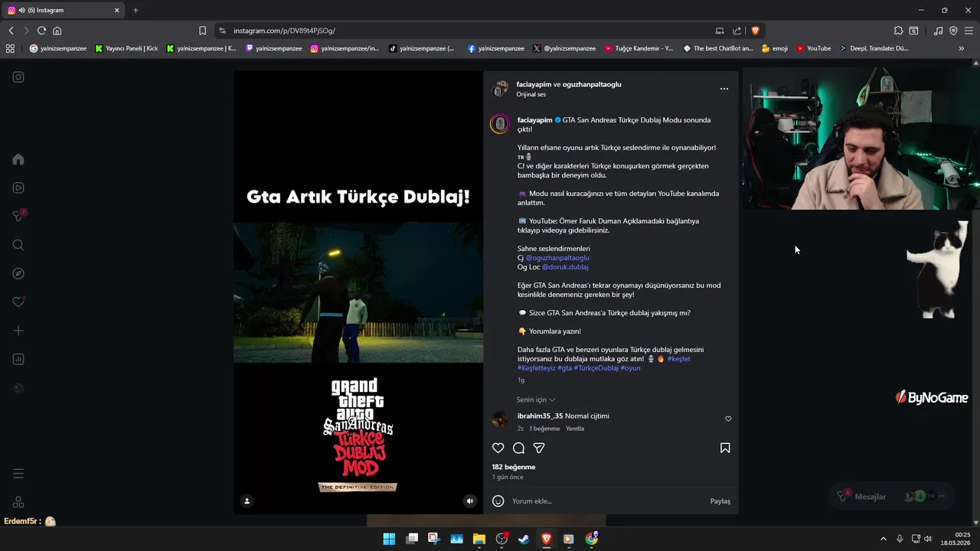The width and height of the screenshot is (980, 551).
Task: Click the Paylaş button to post comment
Action: (x=720, y=501)
